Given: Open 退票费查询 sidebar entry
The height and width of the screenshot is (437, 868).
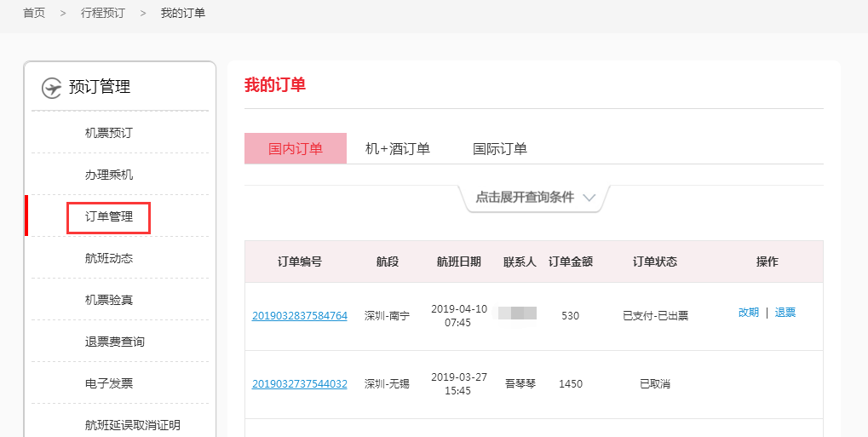Looking at the screenshot, I should 115,342.
